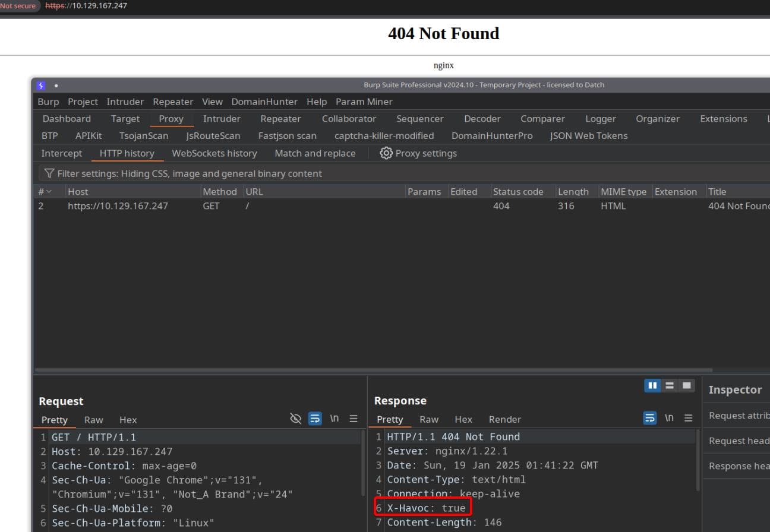Open the Decoder tab
This screenshot has height=532, width=770.
[482, 119]
